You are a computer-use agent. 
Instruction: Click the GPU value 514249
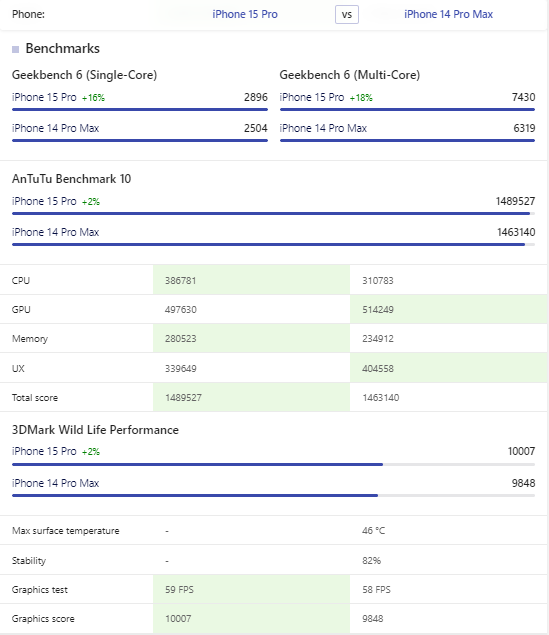[377, 309]
